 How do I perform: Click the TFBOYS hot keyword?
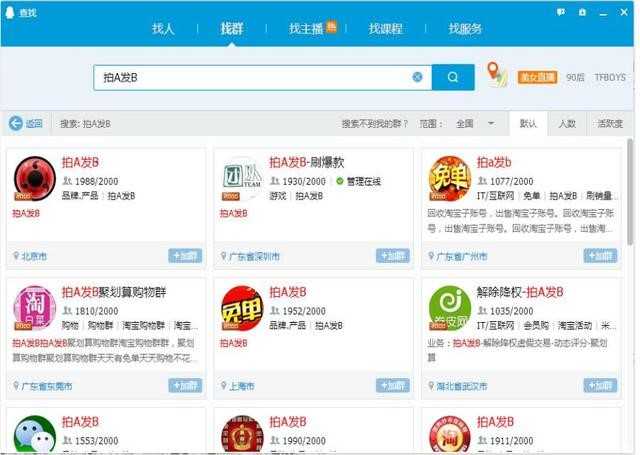(x=610, y=77)
